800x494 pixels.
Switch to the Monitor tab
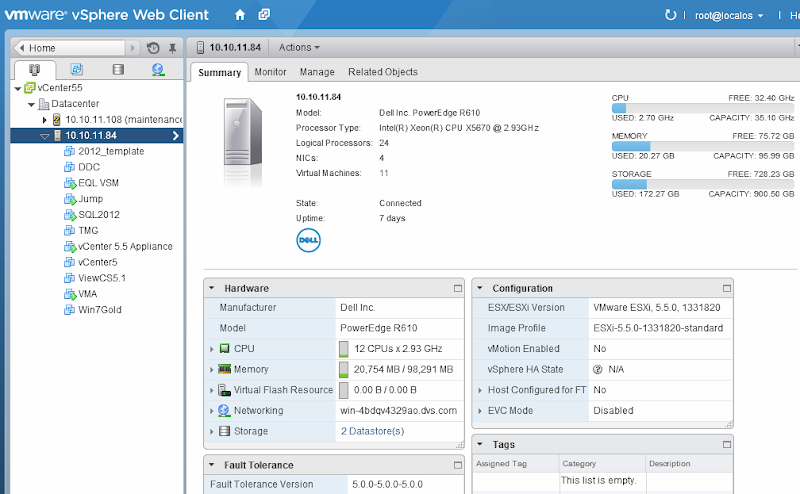click(x=270, y=72)
